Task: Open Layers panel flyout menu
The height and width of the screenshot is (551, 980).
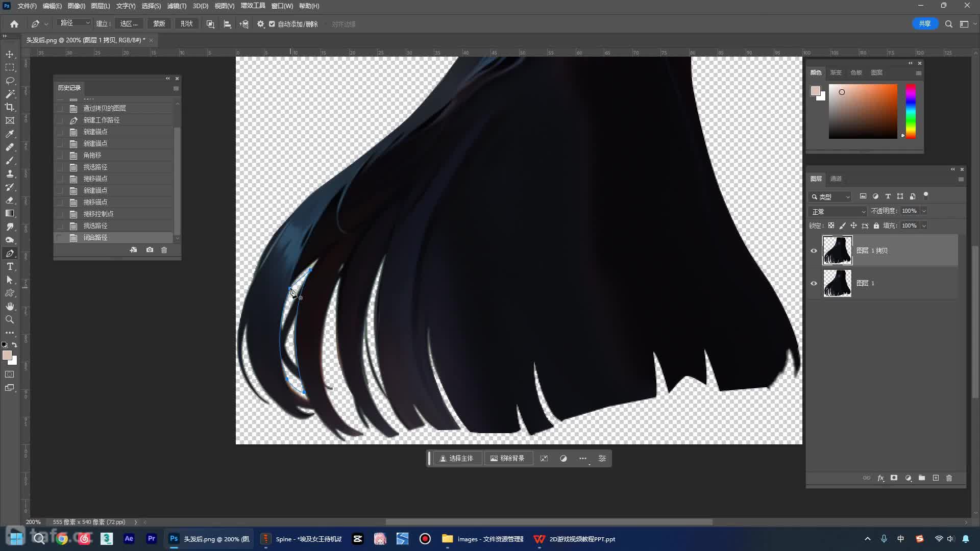Action: coord(961,179)
